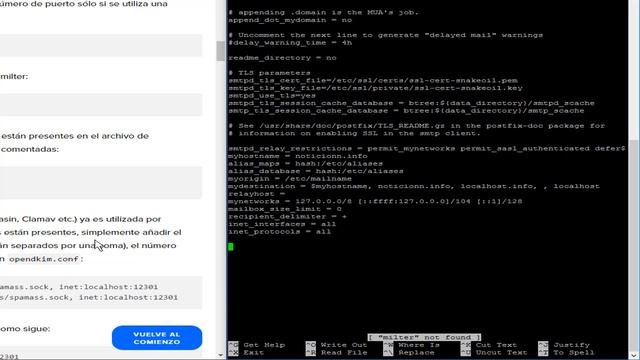
Task: Click the "milter" not found status message
Action: click(x=424, y=337)
